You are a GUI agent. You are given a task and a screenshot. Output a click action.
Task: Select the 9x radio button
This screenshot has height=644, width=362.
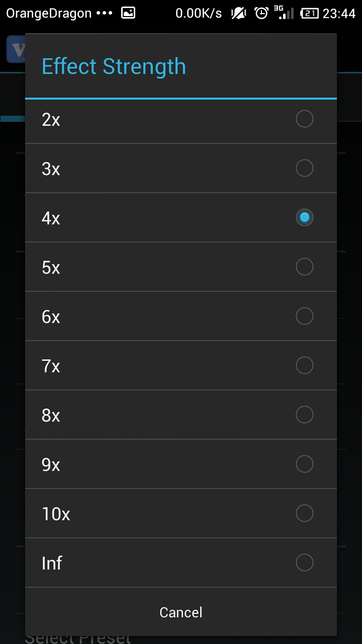(304, 464)
